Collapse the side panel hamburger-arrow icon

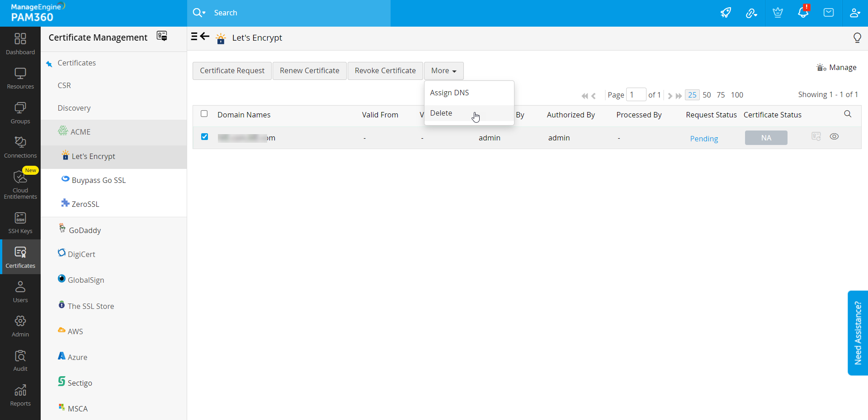[x=200, y=37]
